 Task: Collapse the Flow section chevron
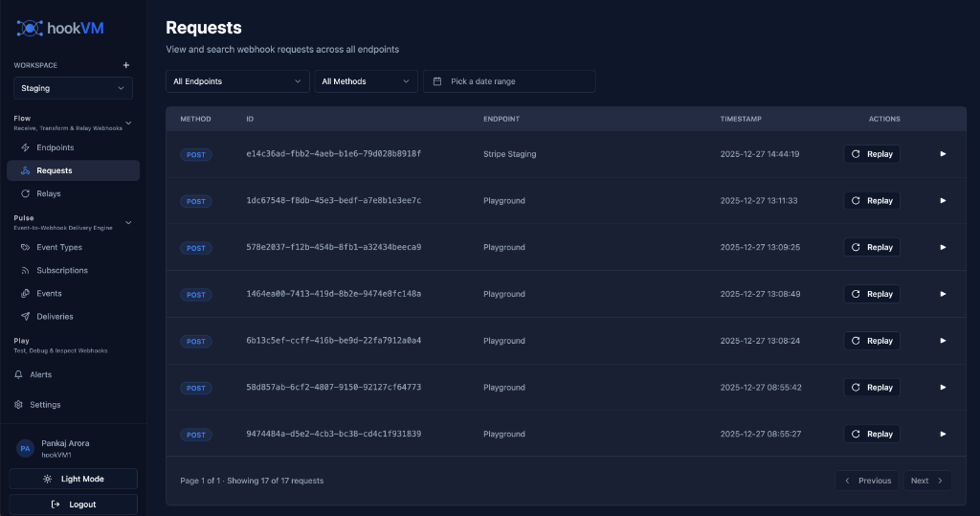pyautogui.click(x=129, y=123)
